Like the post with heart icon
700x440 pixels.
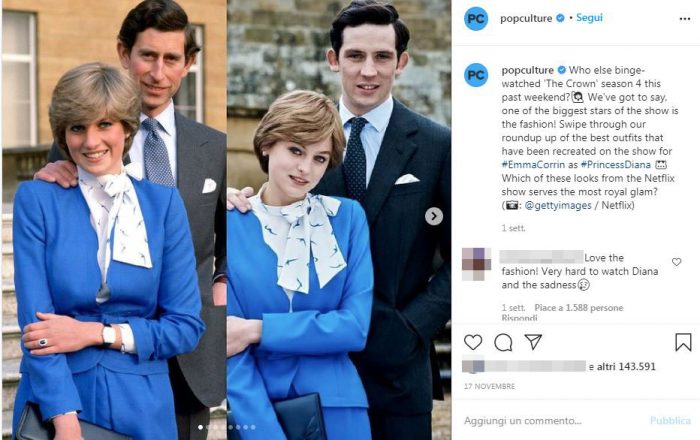click(473, 342)
